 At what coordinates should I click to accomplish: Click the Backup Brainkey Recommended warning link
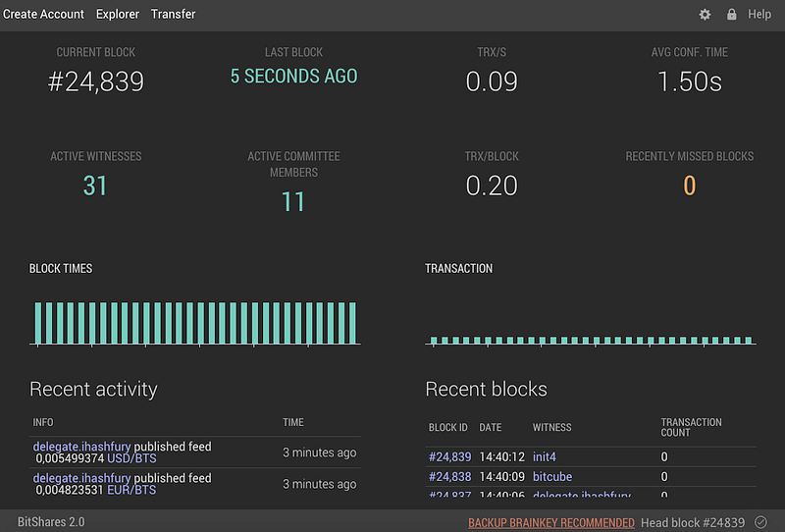click(x=551, y=522)
